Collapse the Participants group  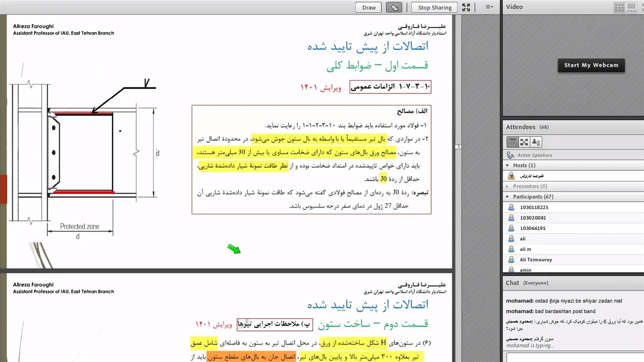tap(508, 197)
